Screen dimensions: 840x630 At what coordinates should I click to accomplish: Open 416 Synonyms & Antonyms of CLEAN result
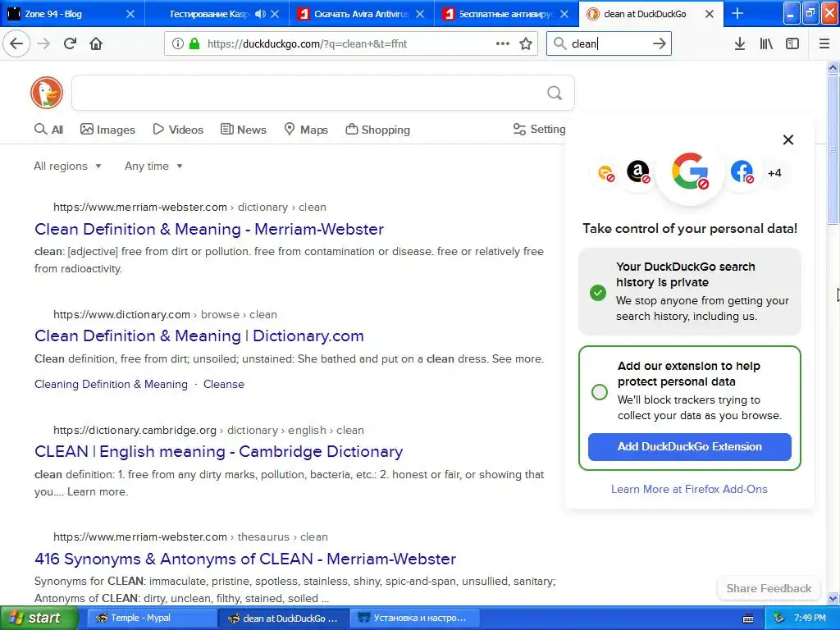coord(244,559)
